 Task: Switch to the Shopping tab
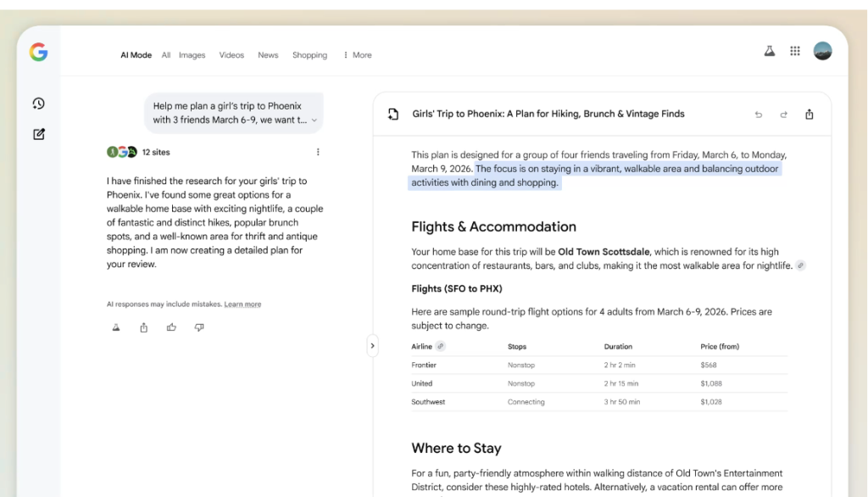pyautogui.click(x=309, y=55)
